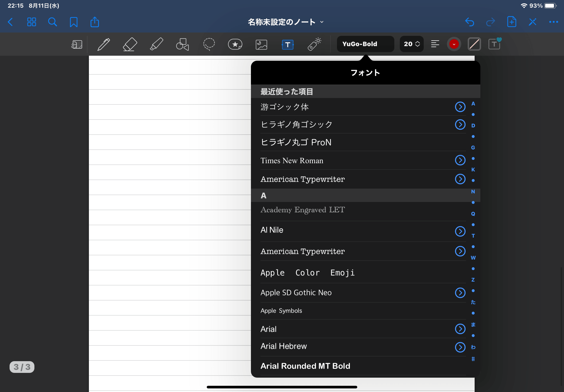This screenshot has height=392, width=564.
Task: Undo the last action
Action: click(469, 22)
